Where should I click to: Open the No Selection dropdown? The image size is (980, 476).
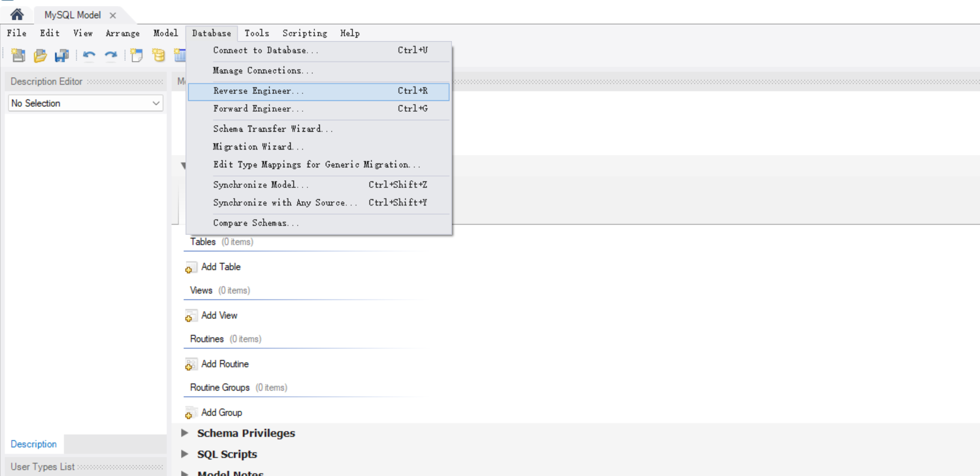[86, 103]
